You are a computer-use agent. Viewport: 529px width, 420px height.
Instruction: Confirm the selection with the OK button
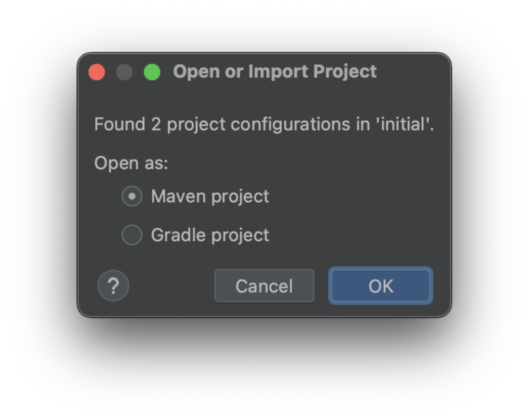(380, 286)
